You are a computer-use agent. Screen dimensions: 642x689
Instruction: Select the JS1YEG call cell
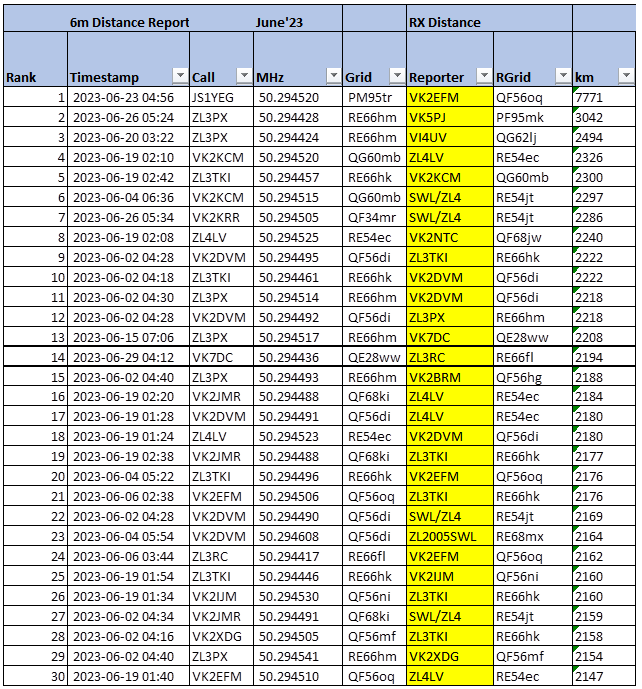(220, 98)
